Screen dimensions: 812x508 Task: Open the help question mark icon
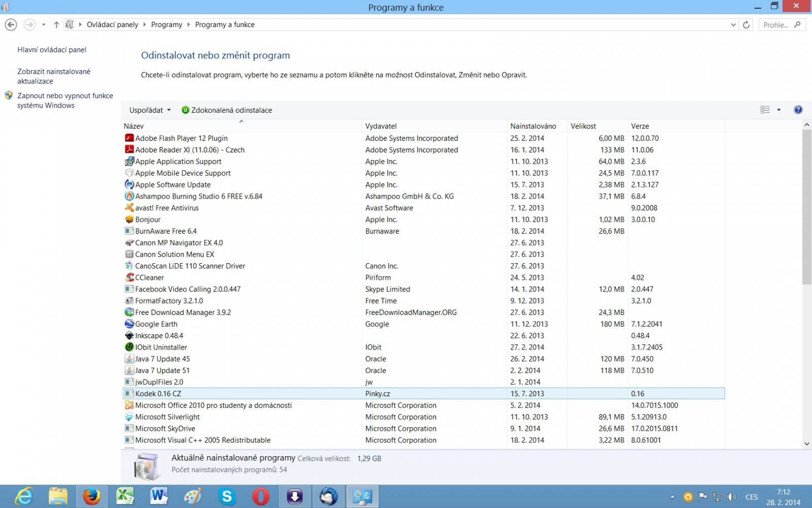[x=798, y=110]
